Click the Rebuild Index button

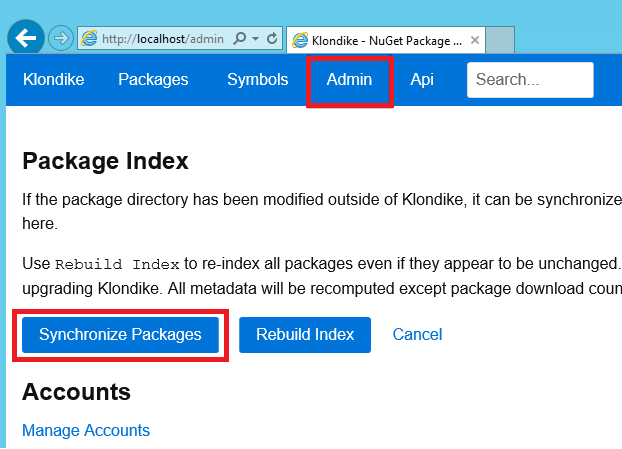[x=305, y=335]
